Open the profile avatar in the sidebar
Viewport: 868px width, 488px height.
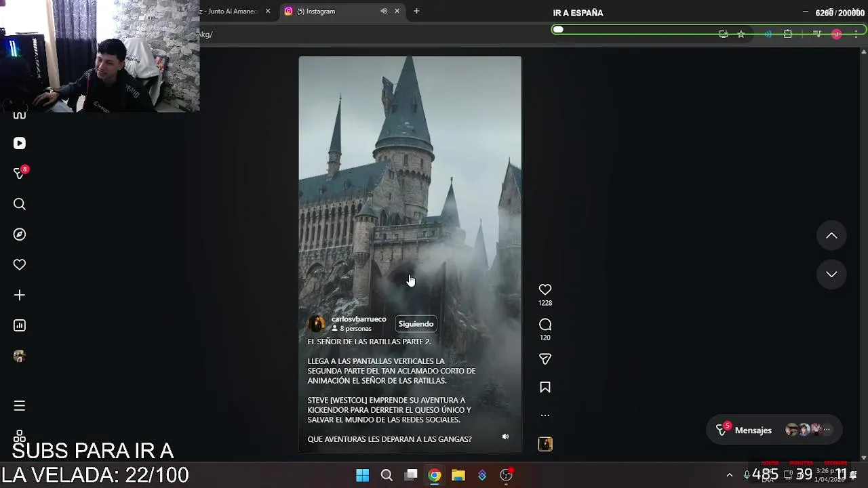(19, 357)
